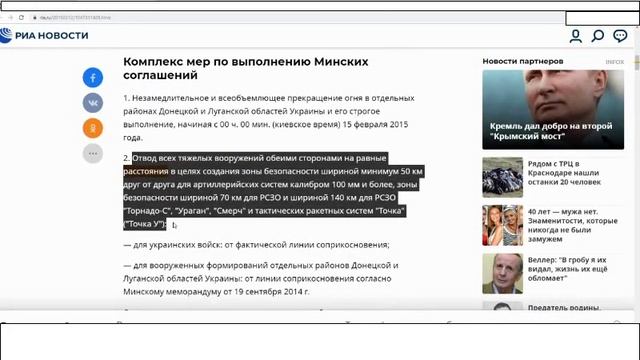Image resolution: width=640 pixels, height=360 pixels.
Task: Click the INFOX label
Action: 614,62
